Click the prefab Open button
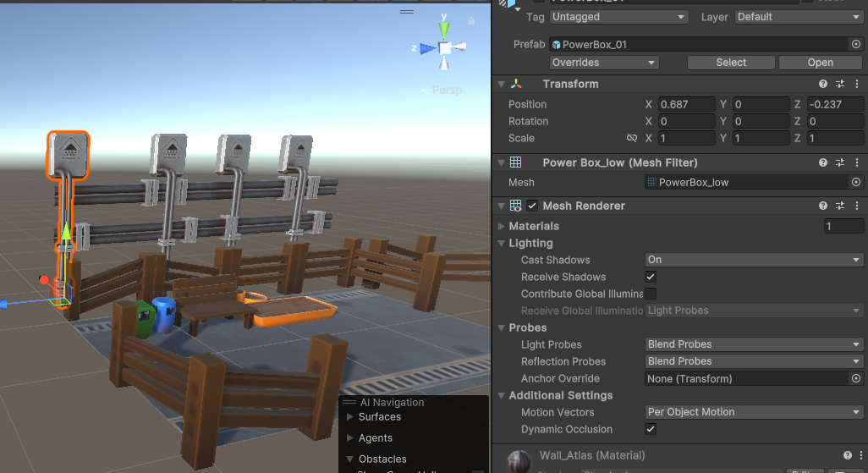The height and width of the screenshot is (473, 868). (x=821, y=63)
